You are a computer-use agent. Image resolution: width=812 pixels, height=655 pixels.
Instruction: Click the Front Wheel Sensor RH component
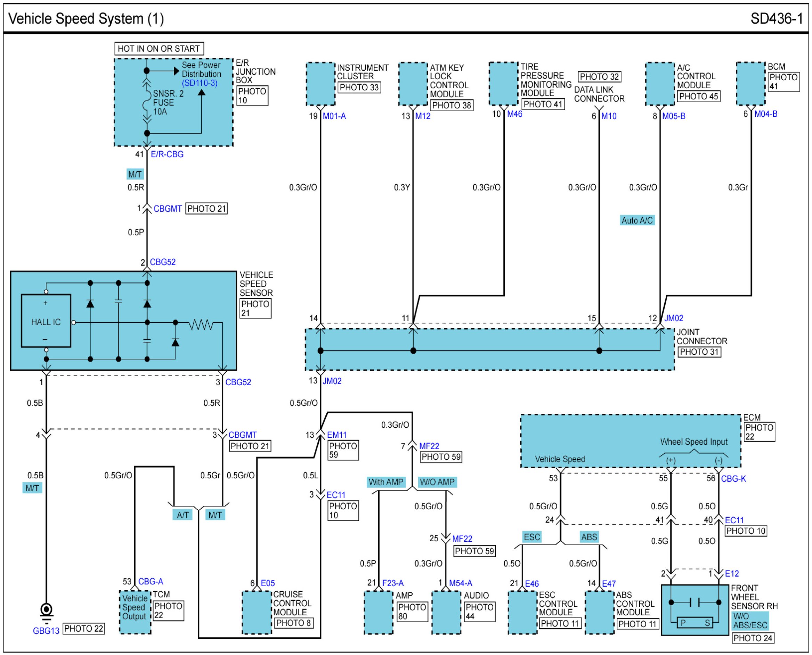tap(695, 610)
